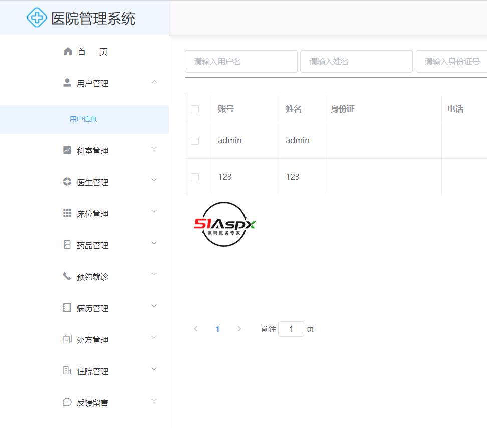Open the 预约就诊 menu label

(92, 277)
